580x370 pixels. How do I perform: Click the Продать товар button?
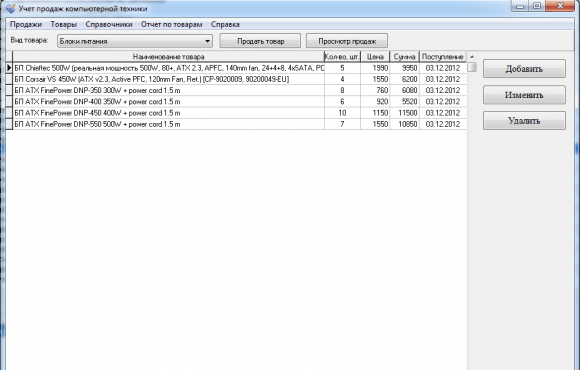260,41
